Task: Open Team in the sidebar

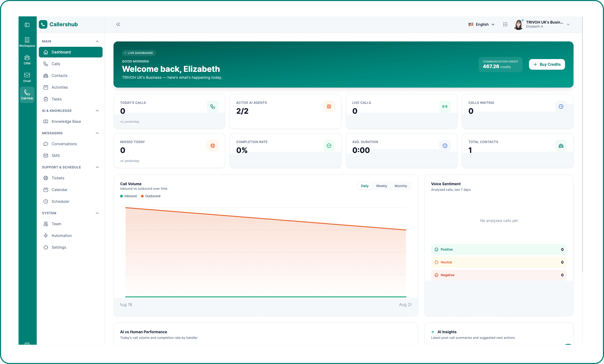Action: tap(71, 224)
